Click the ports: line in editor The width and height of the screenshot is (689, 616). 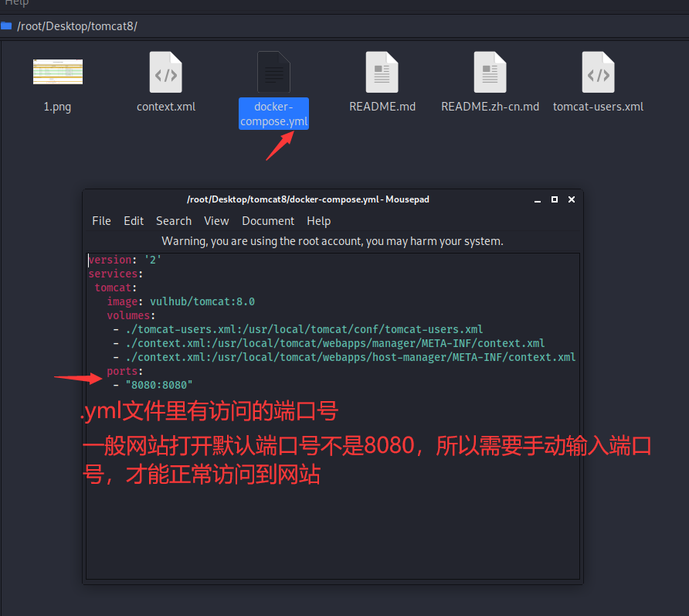(125, 371)
